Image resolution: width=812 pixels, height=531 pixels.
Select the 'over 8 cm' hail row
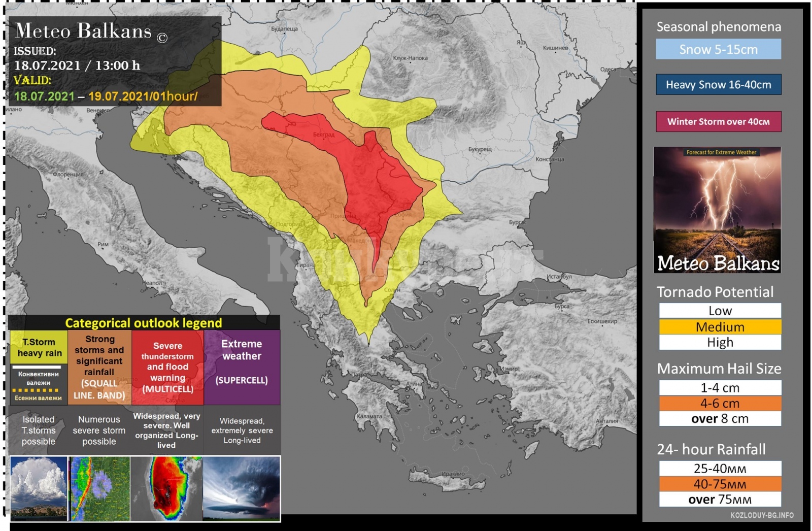(x=720, y=419)
